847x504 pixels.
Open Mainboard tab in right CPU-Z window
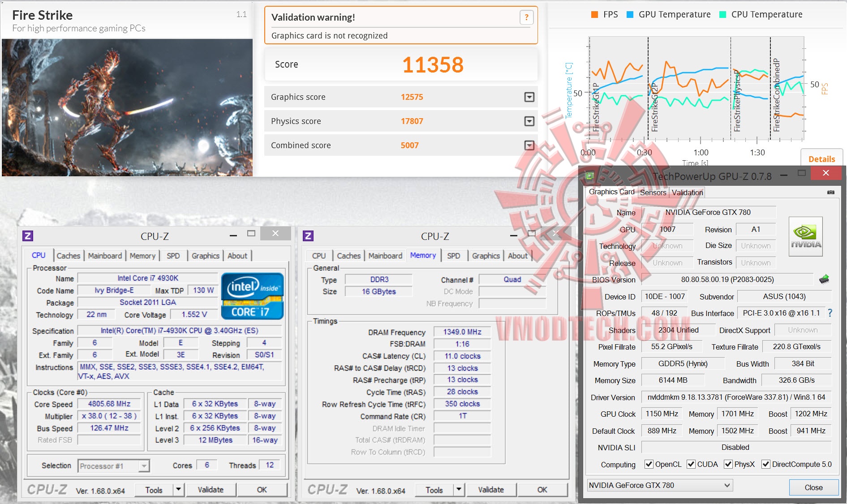click(385, 256)
